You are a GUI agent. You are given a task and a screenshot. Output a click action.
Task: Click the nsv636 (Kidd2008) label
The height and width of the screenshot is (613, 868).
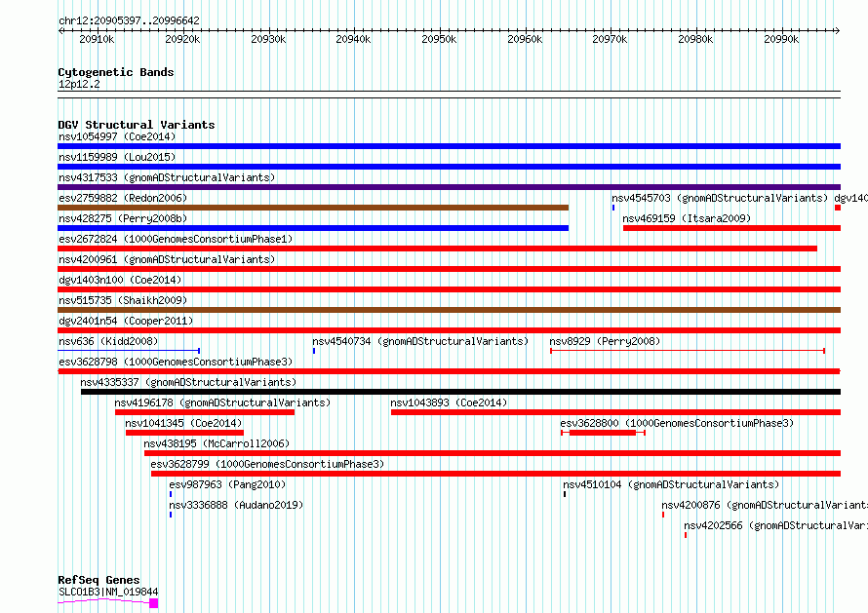108,341
